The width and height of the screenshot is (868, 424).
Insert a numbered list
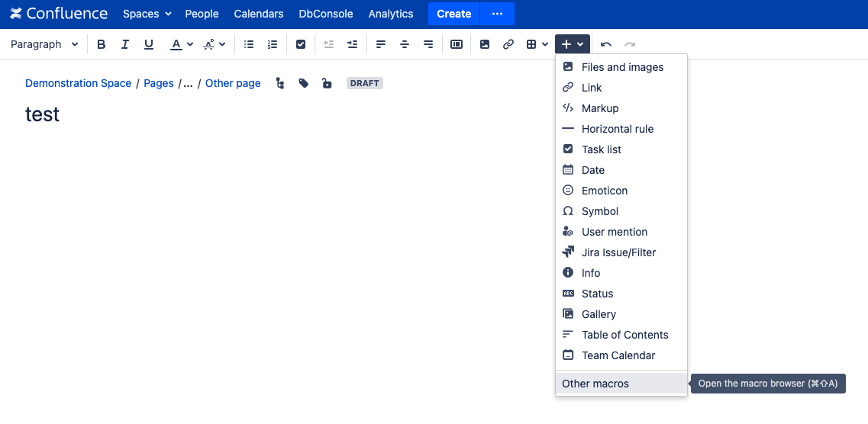pos(273,44)
